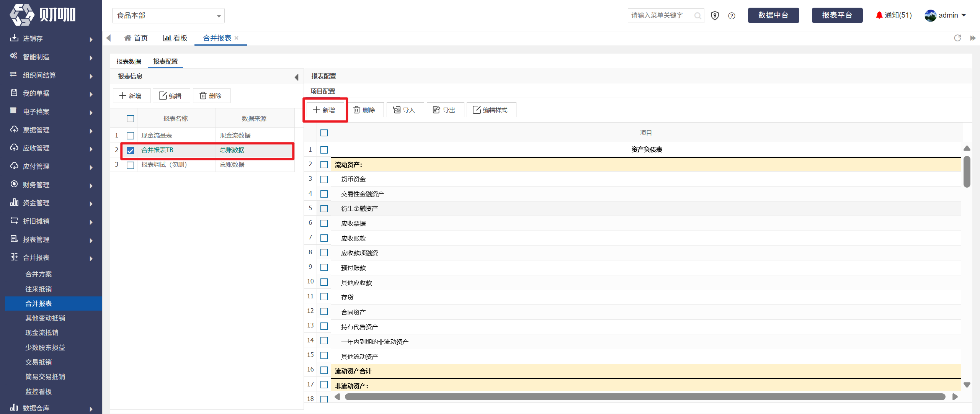Click the refresh icon on tab bar
Viewport: 980px width, 414px height.
(x=957, y=38)
